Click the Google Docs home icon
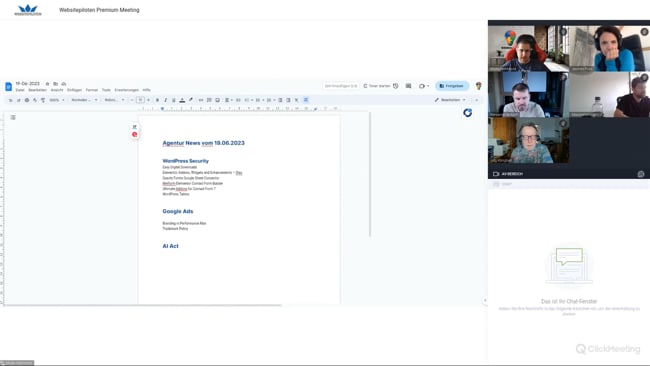 (x=8, y=86)
